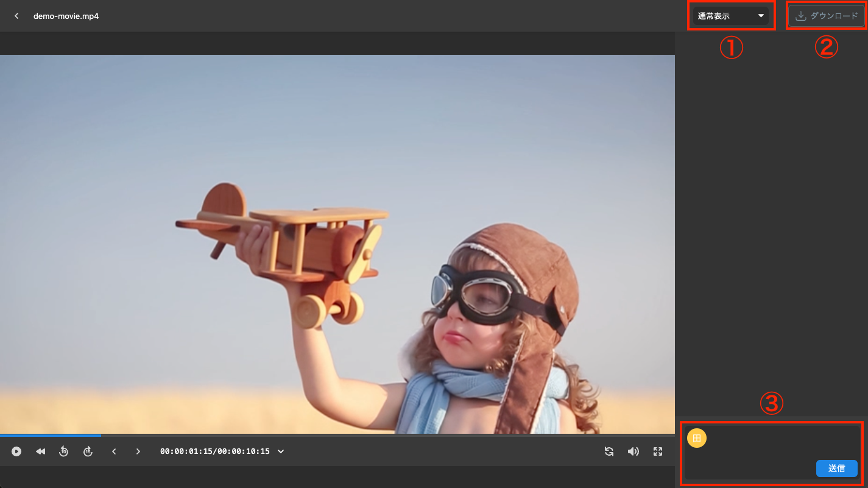This screenshot has width=868, height=488.
Task: Toggle loop playback icon
Action: [x=609, y=451]
